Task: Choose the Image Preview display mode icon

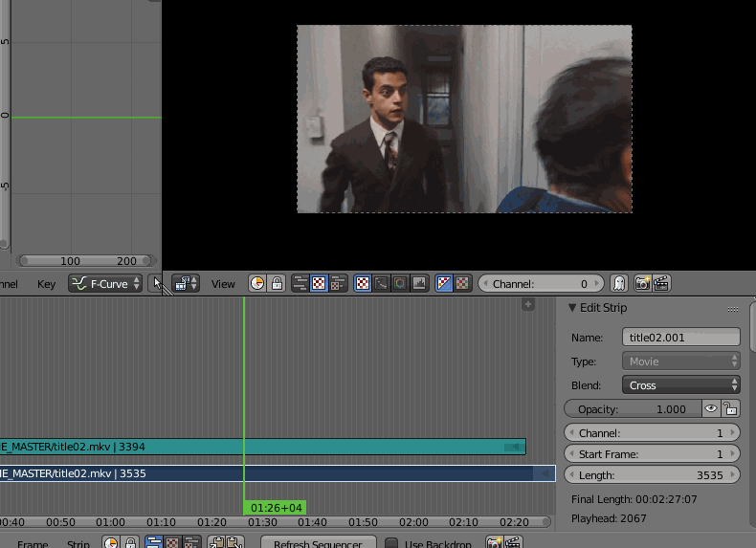Action: click(363, 283)
